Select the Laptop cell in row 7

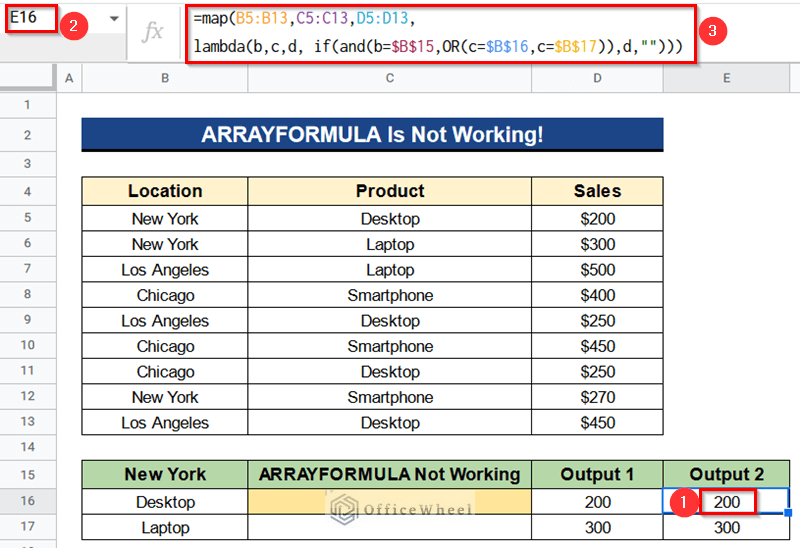point(390,269)
